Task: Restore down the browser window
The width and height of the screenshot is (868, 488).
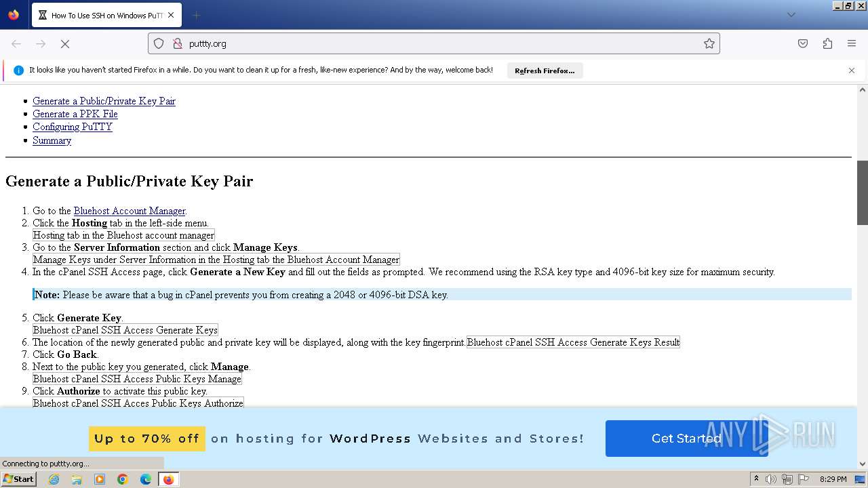Action: (x=849, y=5)
